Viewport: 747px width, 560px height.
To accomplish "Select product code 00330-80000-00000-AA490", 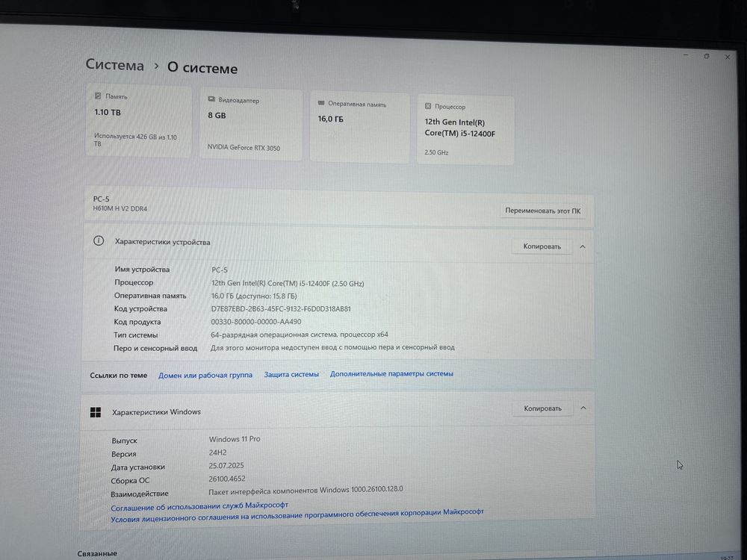I will pyautogui.click(x=255, y=322).
